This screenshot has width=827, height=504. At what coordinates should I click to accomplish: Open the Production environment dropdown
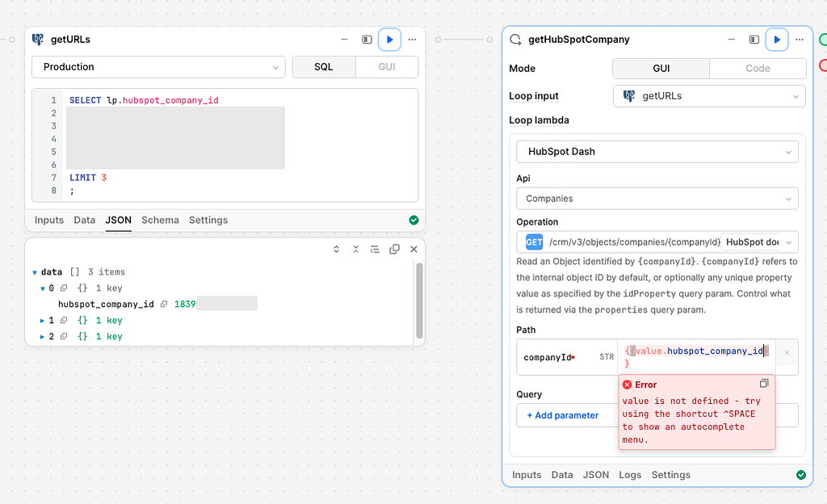tap(158, 67)
